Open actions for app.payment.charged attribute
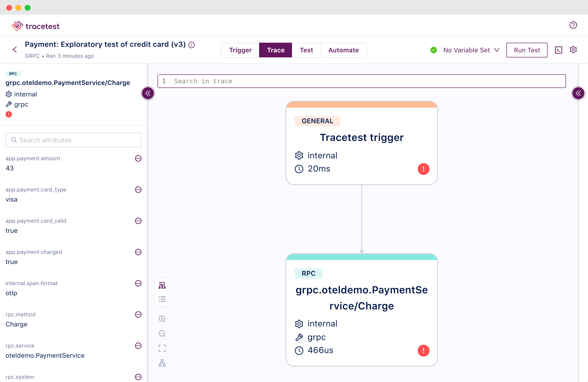 138,252
